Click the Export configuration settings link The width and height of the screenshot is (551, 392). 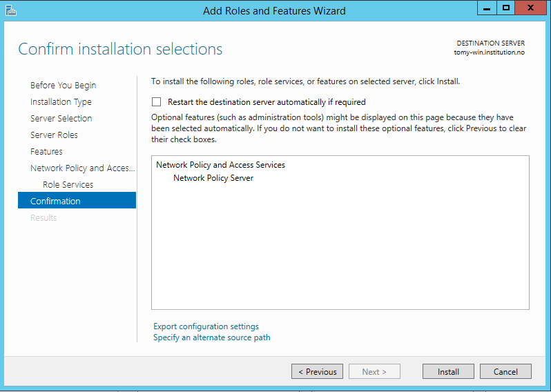tap(206, 326)
